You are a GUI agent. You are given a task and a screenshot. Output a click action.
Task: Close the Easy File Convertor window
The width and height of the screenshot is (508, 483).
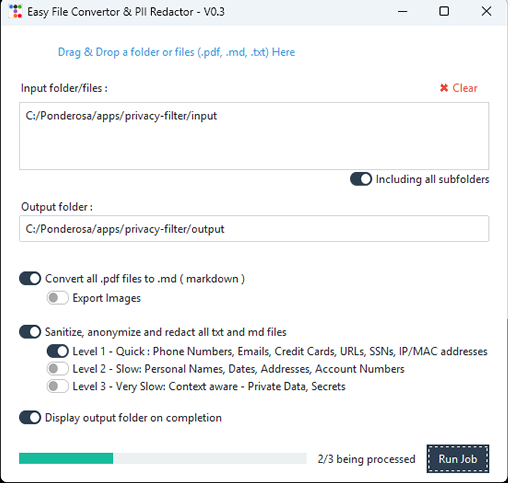(x=486, y=11)
